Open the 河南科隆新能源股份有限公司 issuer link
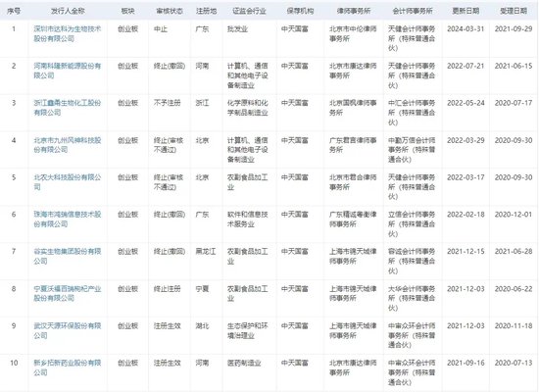The image size is (539, 392). (x=68, y=71)
